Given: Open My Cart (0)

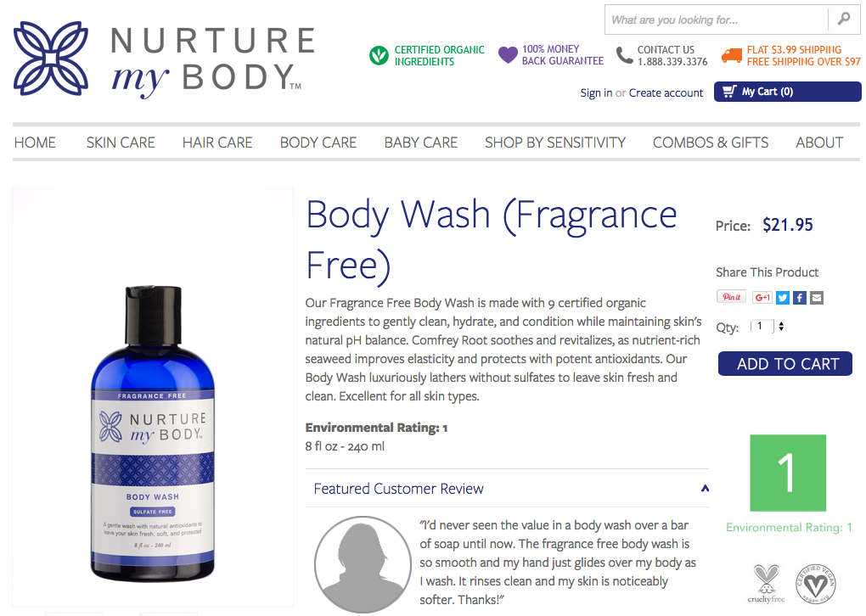Looking at the screenshot, I should pyautogui.click(x=787, y=92).
